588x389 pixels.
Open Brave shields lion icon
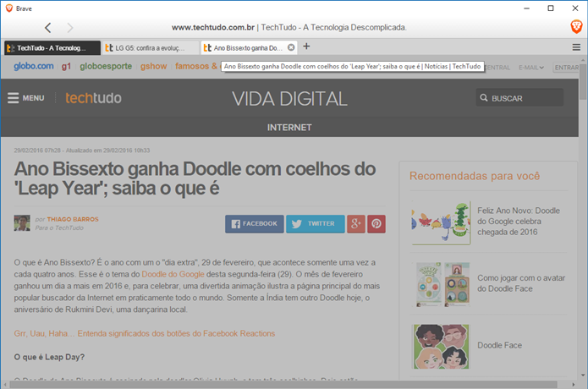(576, 27)
